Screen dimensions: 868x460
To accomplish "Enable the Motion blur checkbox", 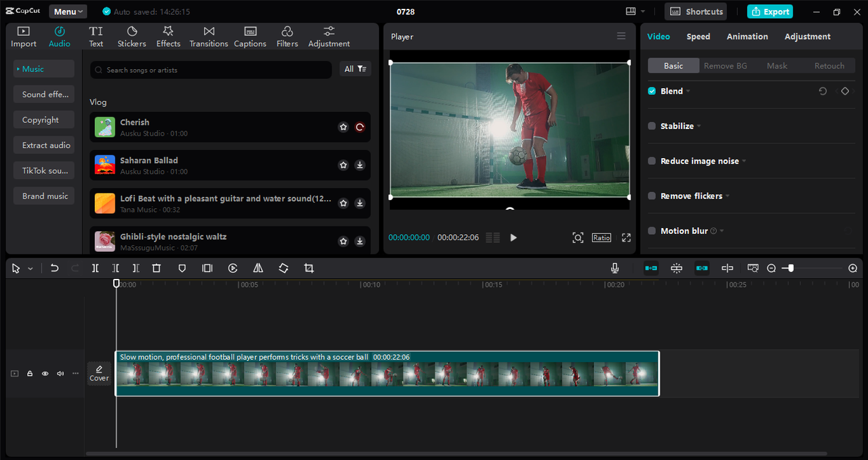I will (x=652, y=231).
